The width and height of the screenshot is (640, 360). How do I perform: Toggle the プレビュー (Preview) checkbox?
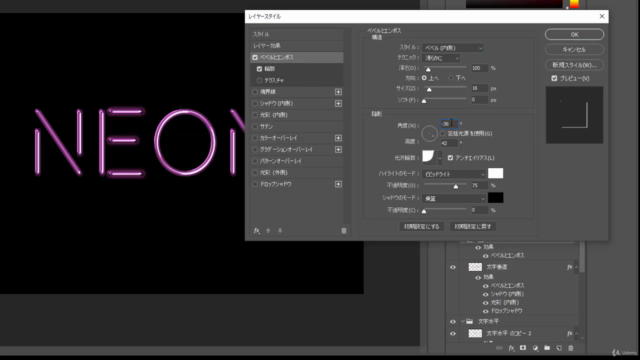(x=554, y=78)
